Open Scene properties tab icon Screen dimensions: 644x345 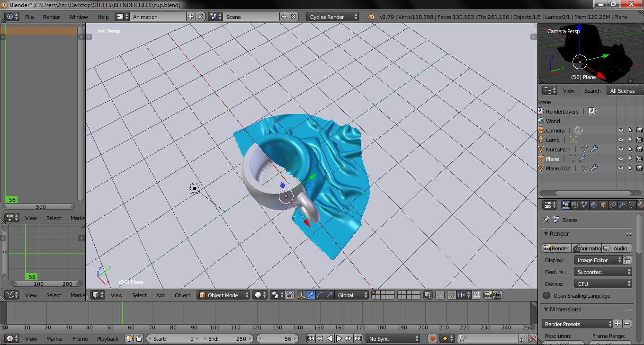point(584,205)
